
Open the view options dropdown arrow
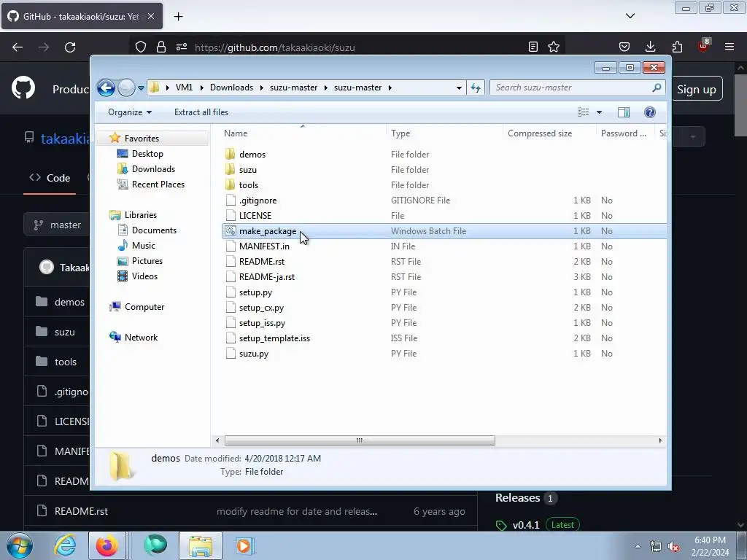600,112
